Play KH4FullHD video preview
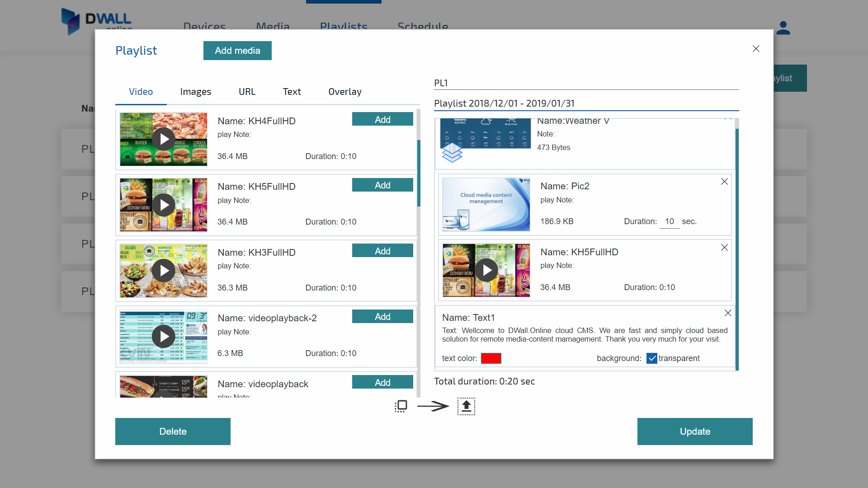This screenshot has height=488, width=868. [x=164, y=139]
